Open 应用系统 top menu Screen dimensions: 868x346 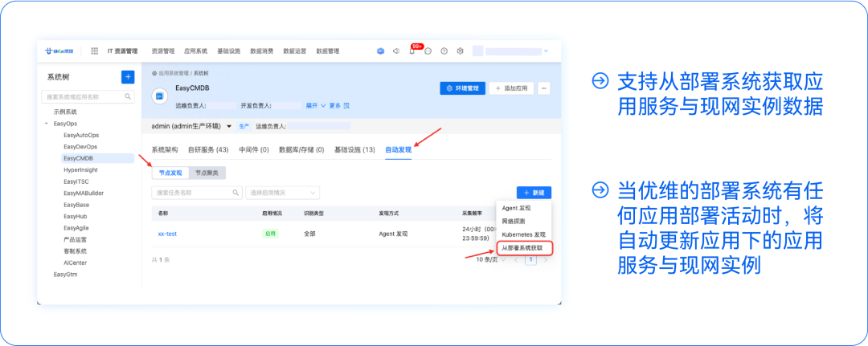click(195, 51)
